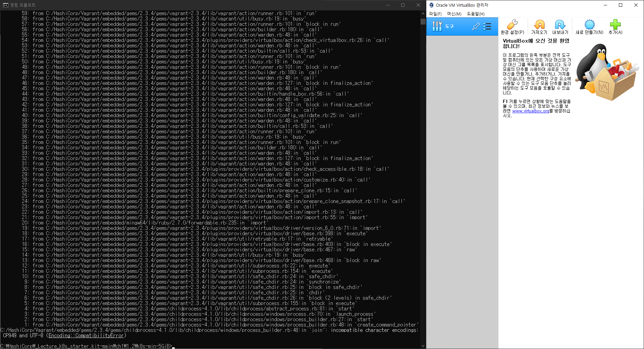Click the VirtualBox title bar app icon

pyautogui.click(x=431, y=5)
